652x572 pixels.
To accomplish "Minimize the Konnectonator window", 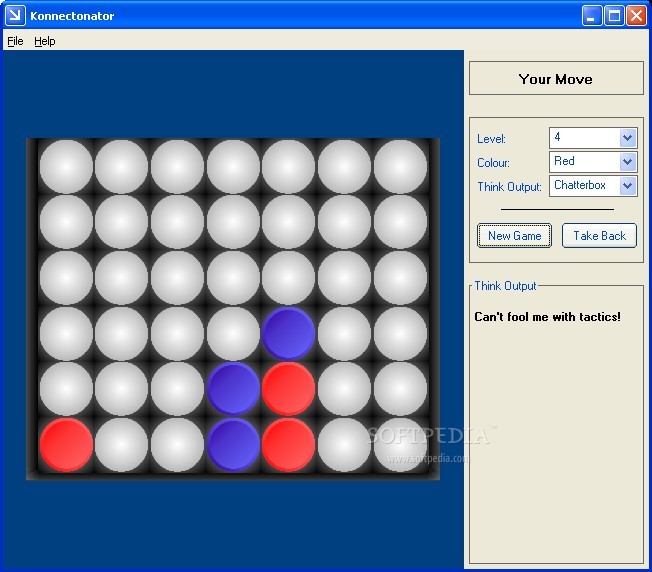I will 592,16.
